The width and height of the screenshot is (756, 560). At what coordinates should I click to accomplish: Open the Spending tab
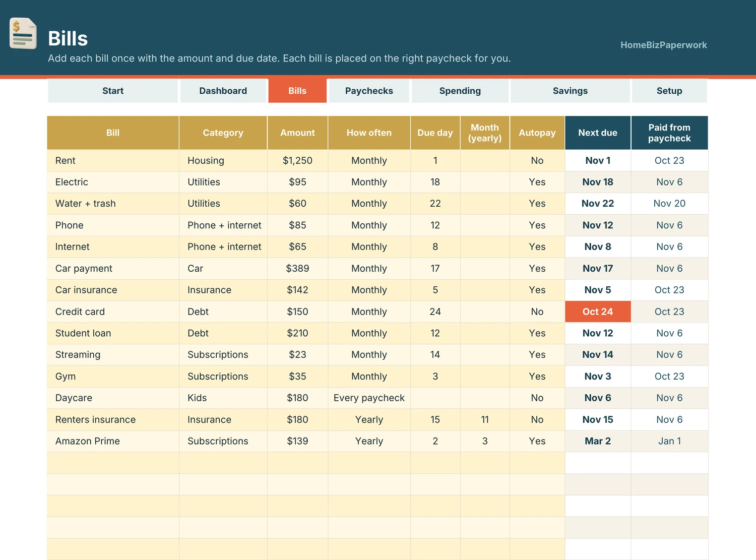460,91
